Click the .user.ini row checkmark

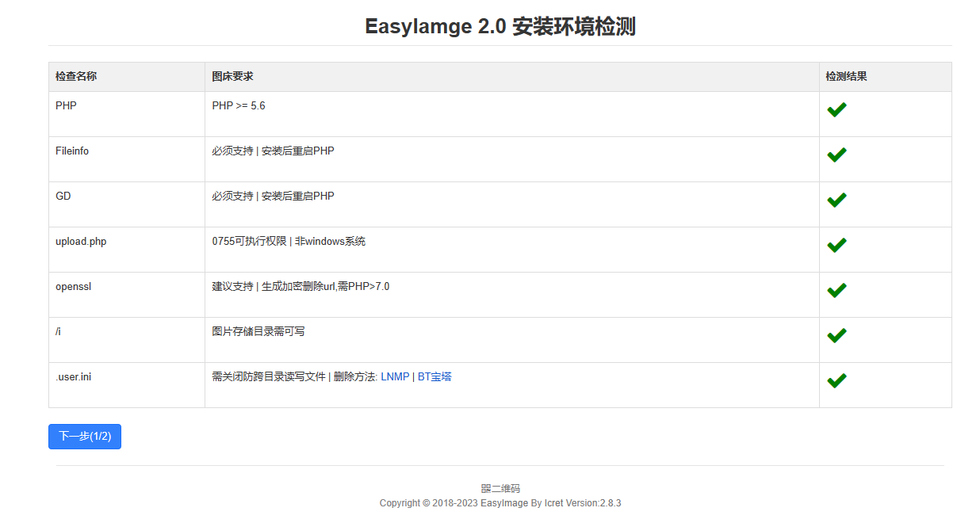tap(836, 381)
